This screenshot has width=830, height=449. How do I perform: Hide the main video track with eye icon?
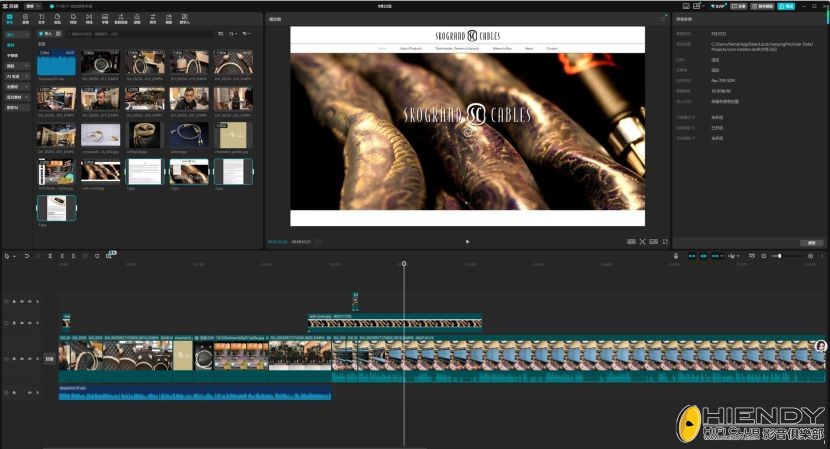[x=22, y=358]
